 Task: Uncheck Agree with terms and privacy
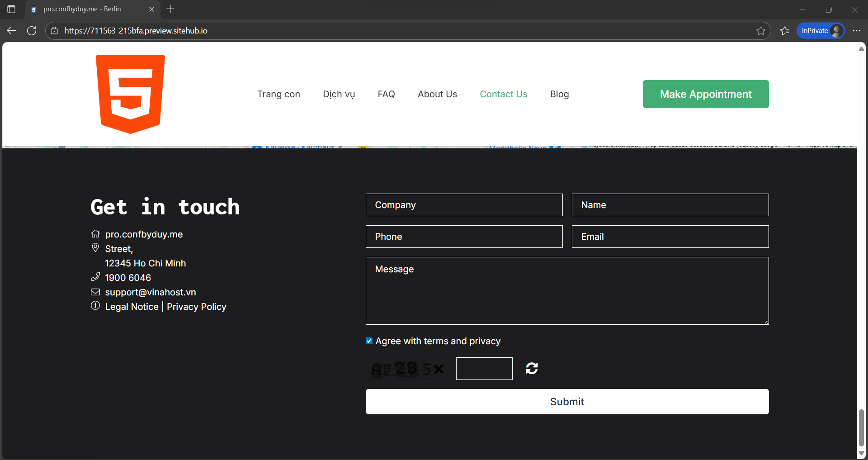tap(369, 341)
